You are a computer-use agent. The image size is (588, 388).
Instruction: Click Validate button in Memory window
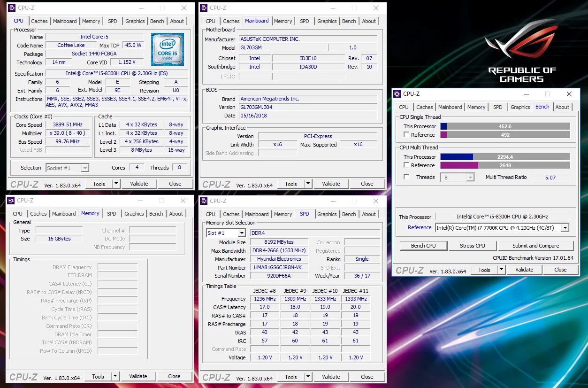coord(138,376)
